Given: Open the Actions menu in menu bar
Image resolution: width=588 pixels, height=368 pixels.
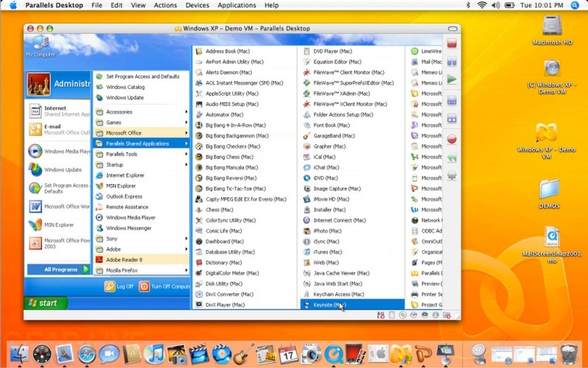Looking at the screenshot, I should click(165, 5).
